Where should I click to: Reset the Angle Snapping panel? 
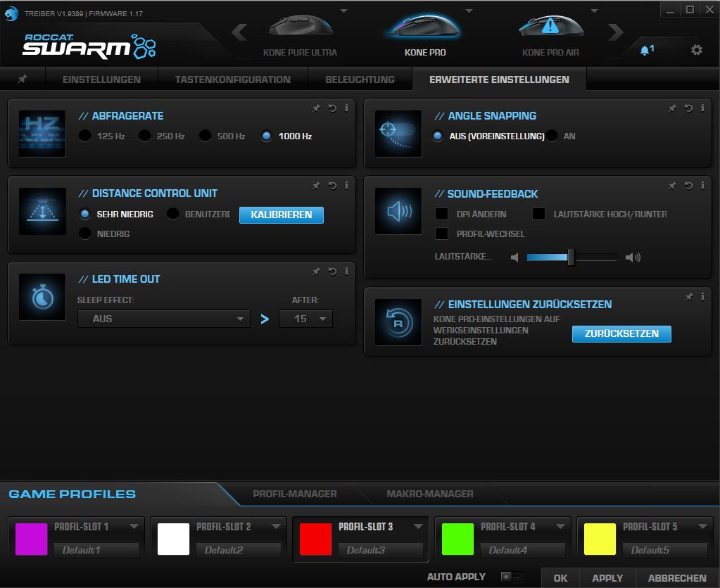point(688,108)
